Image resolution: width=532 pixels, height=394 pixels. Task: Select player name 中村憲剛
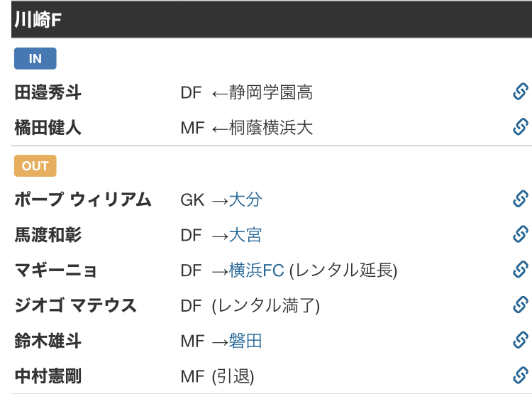tap(48, 376)
